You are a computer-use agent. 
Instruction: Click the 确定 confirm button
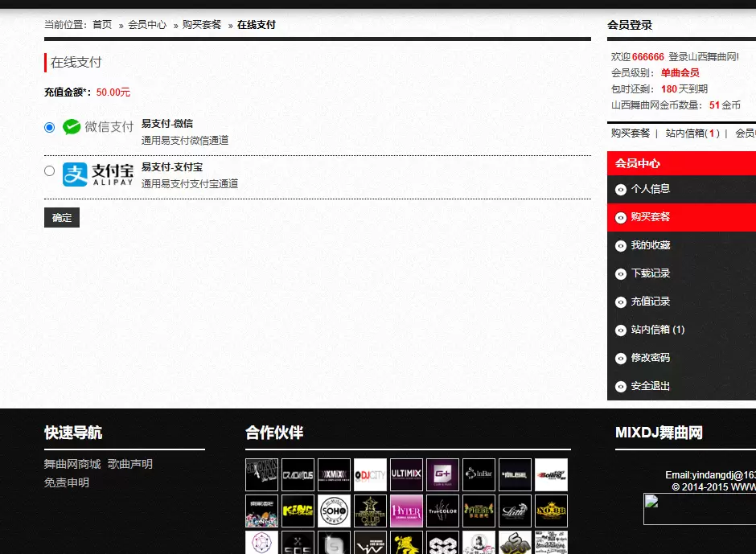[62, 217]
